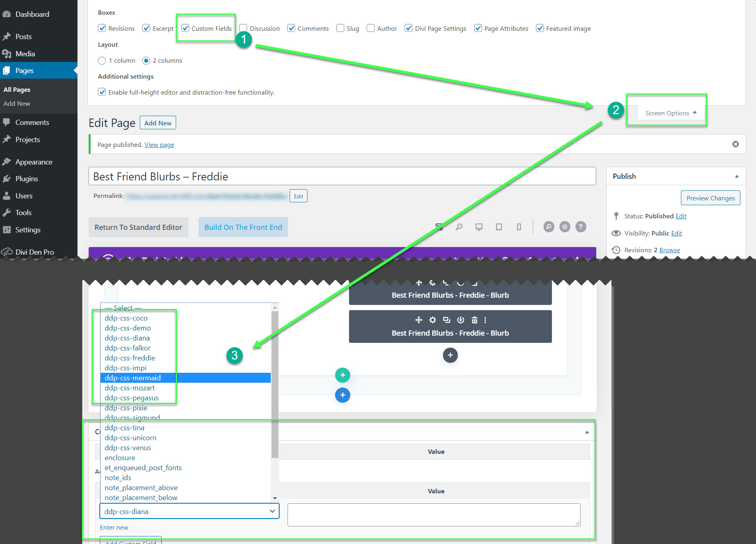Delete the second Blurb module with trash icon
The image size is (756, 544).
point(474,320)
